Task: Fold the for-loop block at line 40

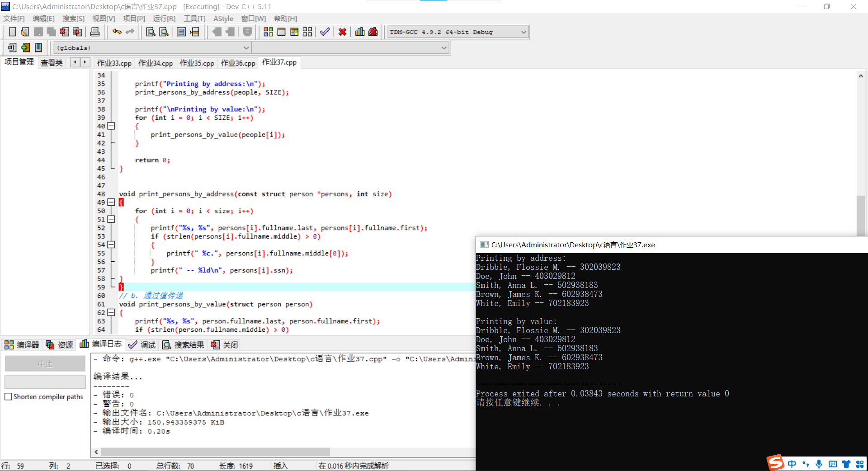Action: coord(111,126)
